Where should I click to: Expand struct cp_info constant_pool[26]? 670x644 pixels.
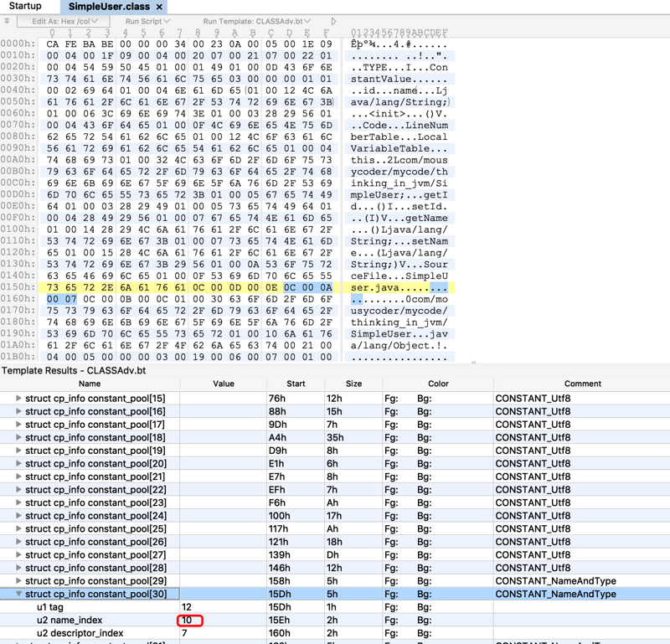18,542
